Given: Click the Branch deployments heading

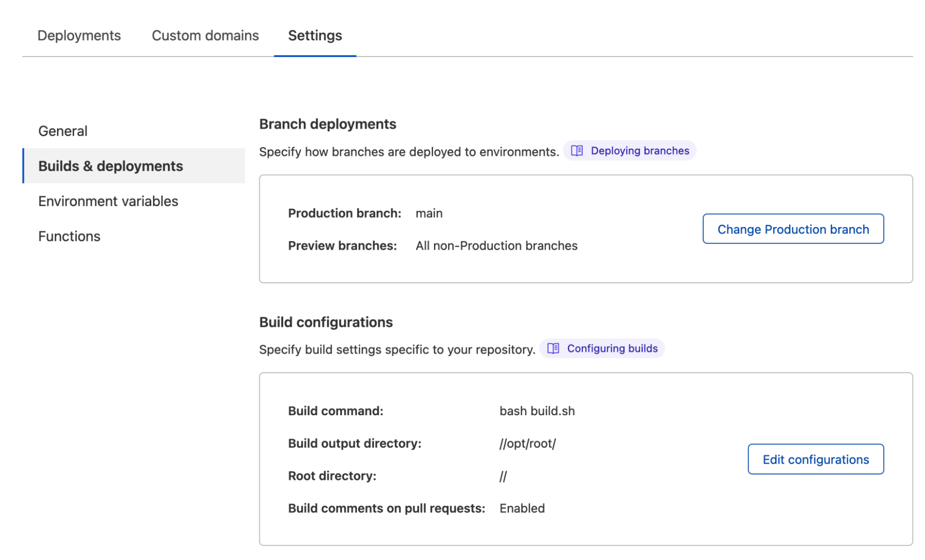Looking at the screenshot, I should (x=328, y=124).
